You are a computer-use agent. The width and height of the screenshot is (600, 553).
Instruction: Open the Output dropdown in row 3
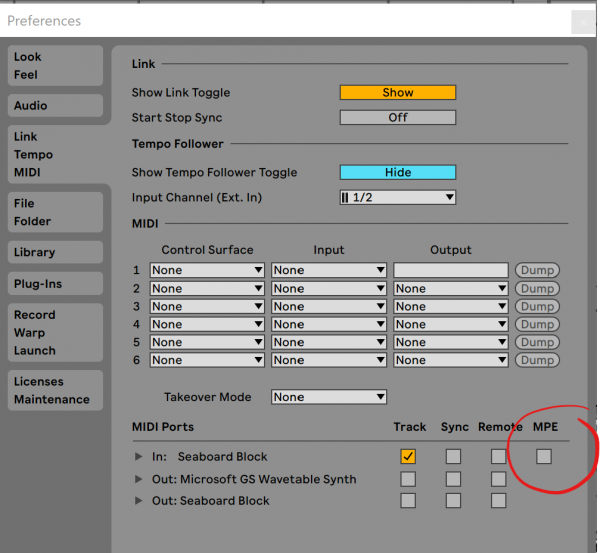point(451,306)
